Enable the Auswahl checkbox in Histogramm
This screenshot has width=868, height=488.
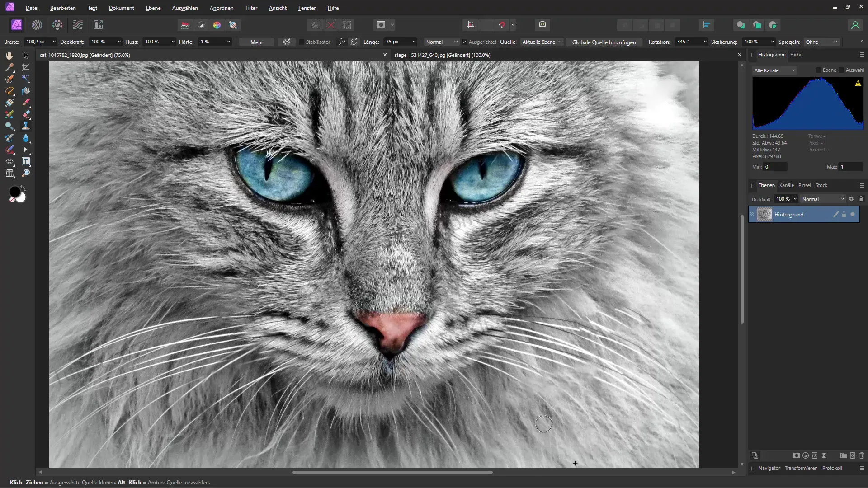841,70
